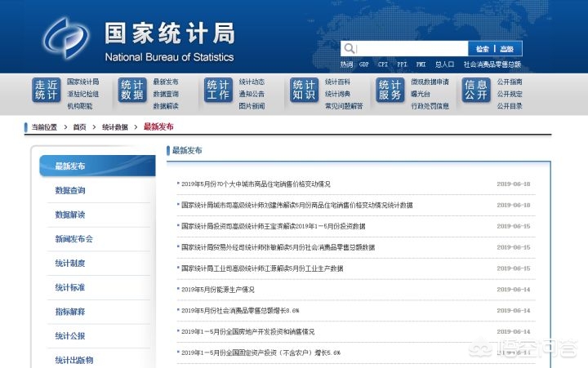This screenshot has height=368, width=588.
Task: Open 数据解读 link in top navigation
Action: [166, 106]
